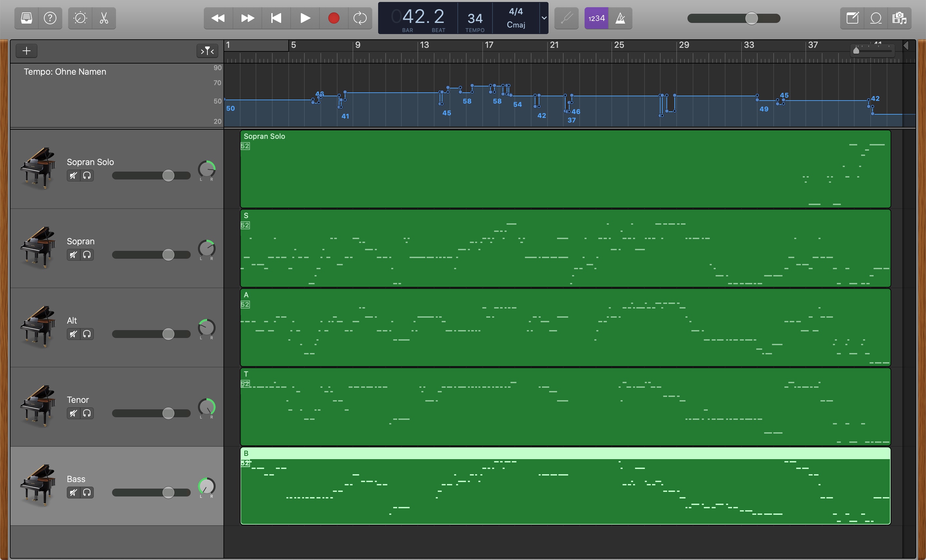Open the Notepad icon
This screenshot has width=926, height=560.
[x=852, y=18]
